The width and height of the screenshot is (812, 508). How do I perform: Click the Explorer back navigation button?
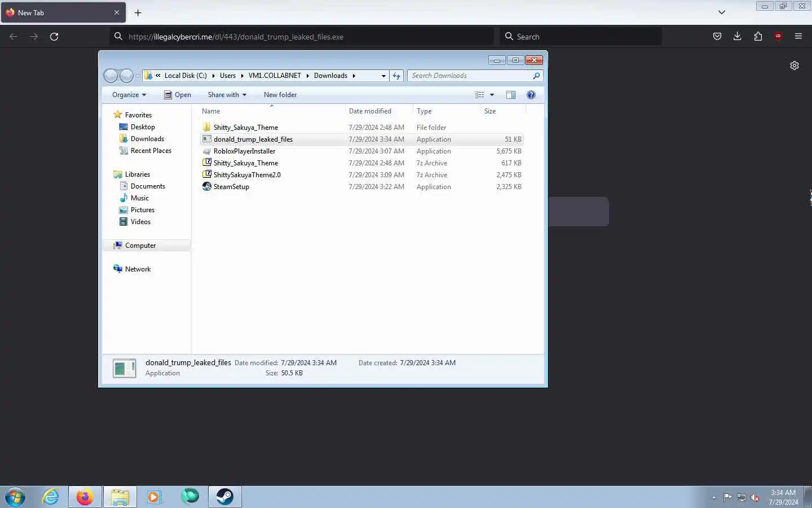(111, 76)
